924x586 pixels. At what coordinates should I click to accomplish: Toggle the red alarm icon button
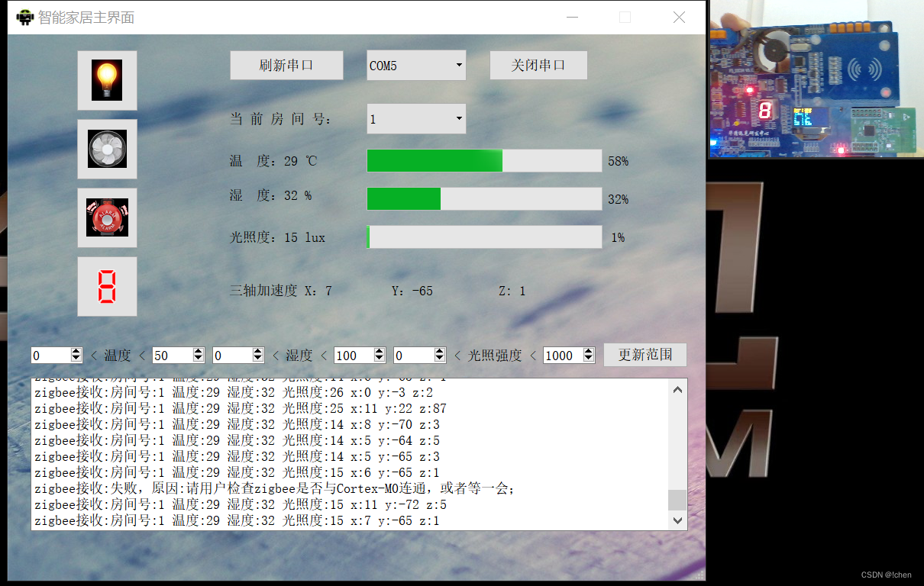[x=107, y=217]
